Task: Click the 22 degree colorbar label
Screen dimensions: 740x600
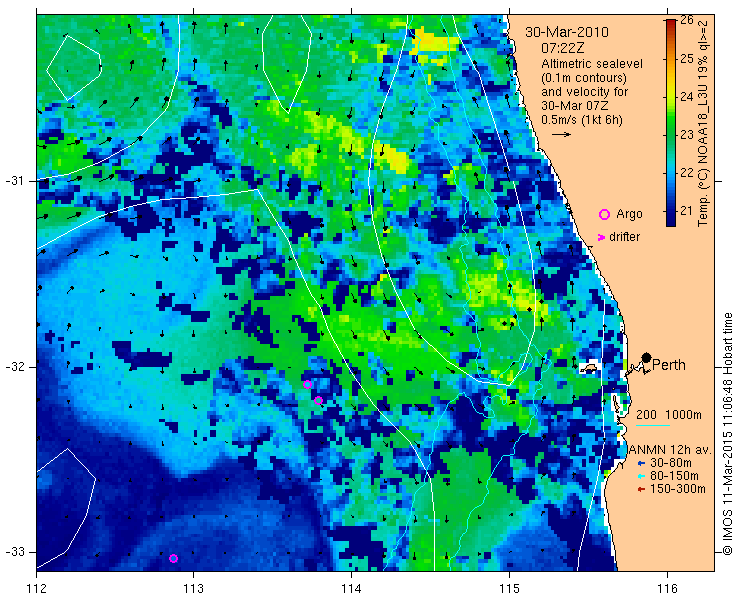Action: [687, 172]
